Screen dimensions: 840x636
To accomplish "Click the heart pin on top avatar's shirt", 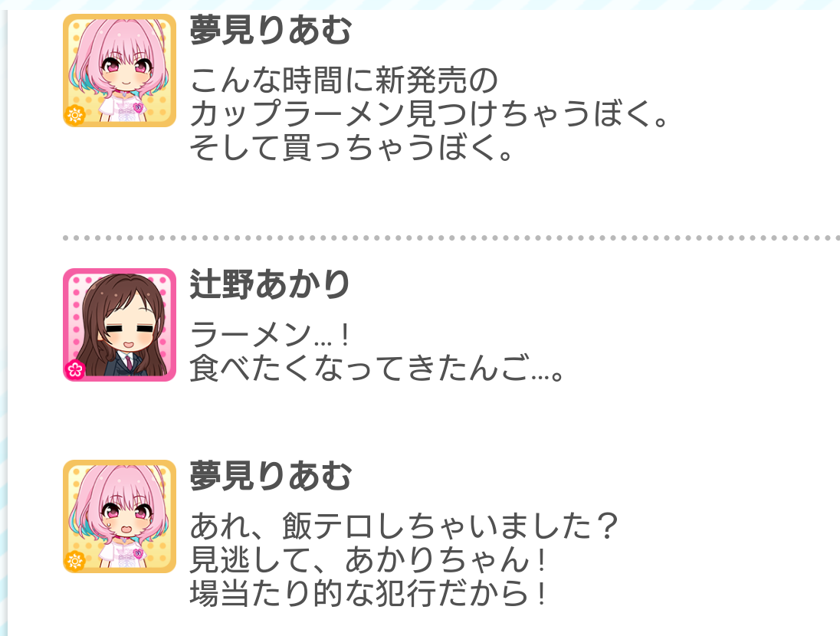I will point(139,107).
